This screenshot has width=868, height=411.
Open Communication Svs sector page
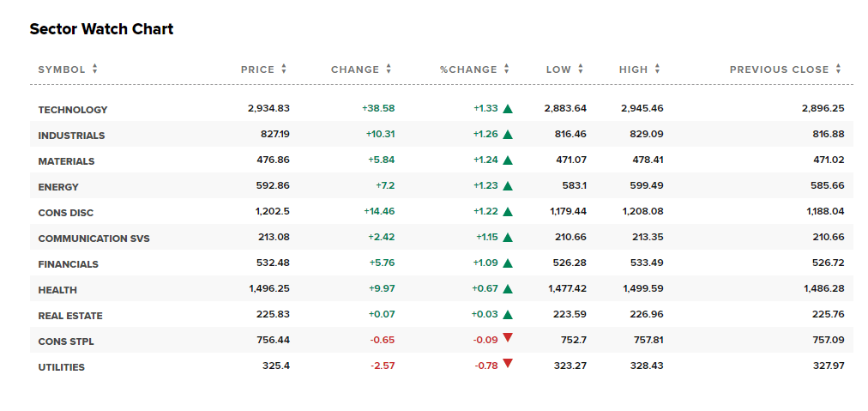93,239
